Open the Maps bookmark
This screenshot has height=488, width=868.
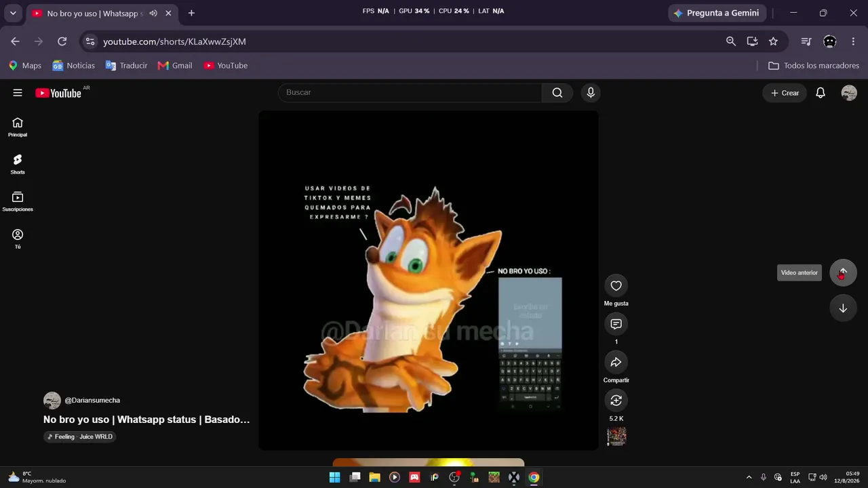point(25,66)
